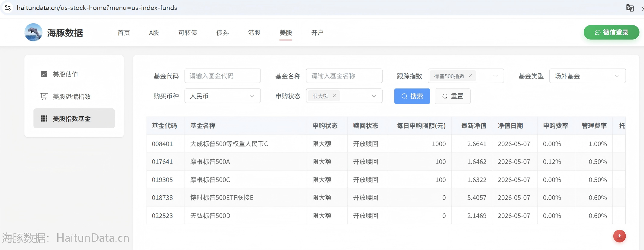The width and height of the screenshot is (644, 250).
Task: Click the 申购费率 column header
Action: tap(556, 126)
